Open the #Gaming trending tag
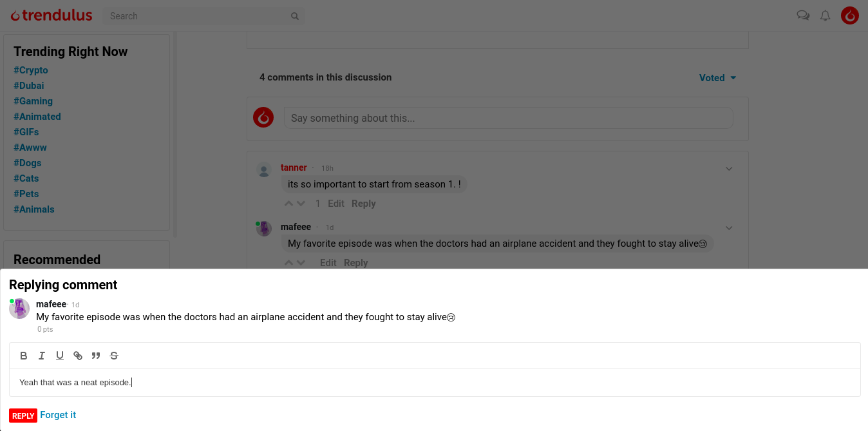Viewport: 868px width, 431px height. click(33, 101)
